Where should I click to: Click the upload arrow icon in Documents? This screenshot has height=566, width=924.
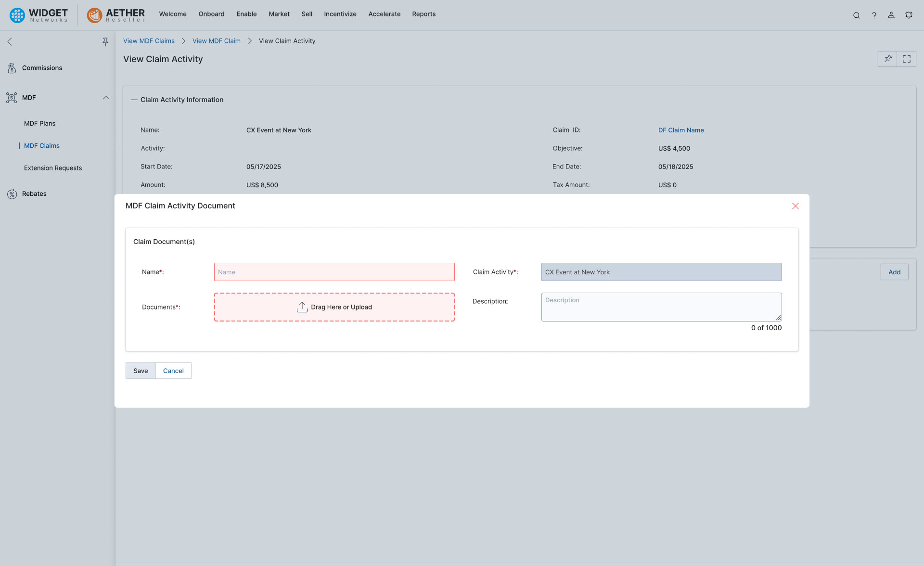(x=302, y=307)
